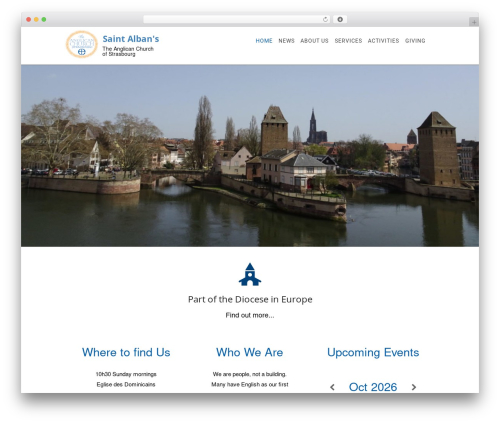Click the Where to find Us heading
This screenshot has height=423, width=500.
pos(126,352)
